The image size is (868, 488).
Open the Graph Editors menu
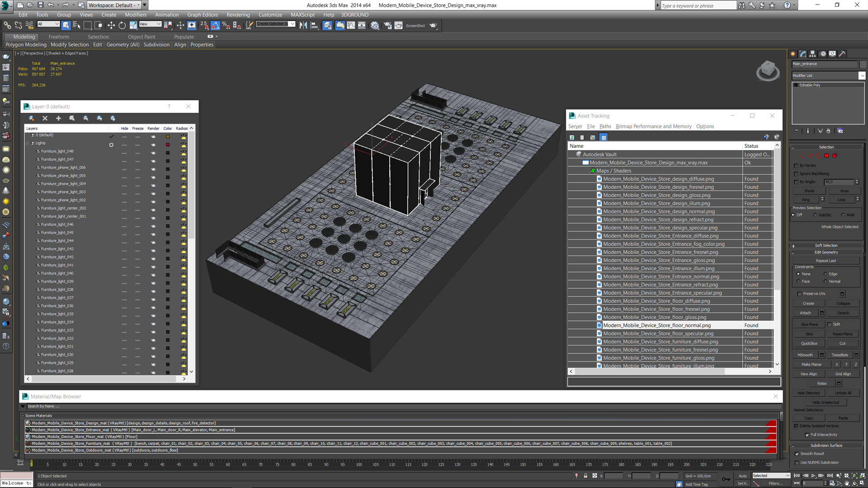coord(202,15)
